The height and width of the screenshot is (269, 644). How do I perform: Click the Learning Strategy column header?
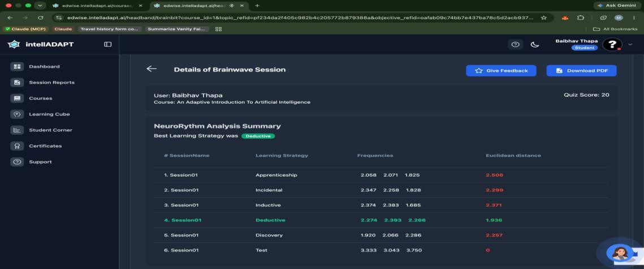coord(282,156)
